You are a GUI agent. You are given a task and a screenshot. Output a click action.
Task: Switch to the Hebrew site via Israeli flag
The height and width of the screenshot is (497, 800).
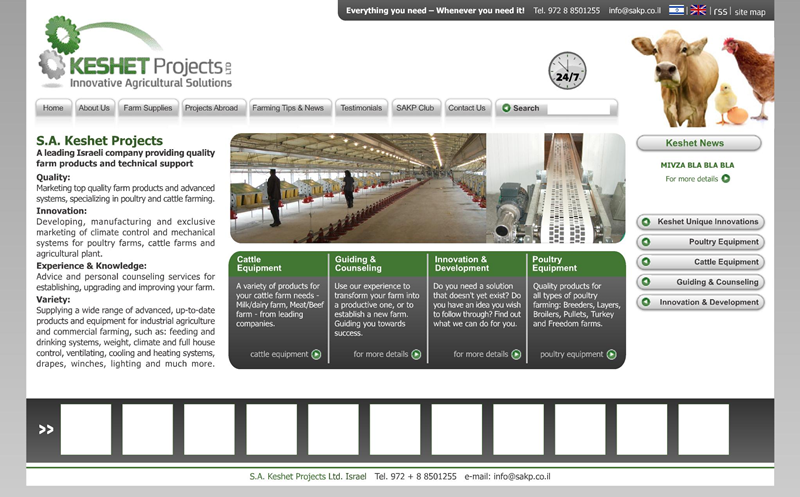pyautogui.click(x=677, y=10)
